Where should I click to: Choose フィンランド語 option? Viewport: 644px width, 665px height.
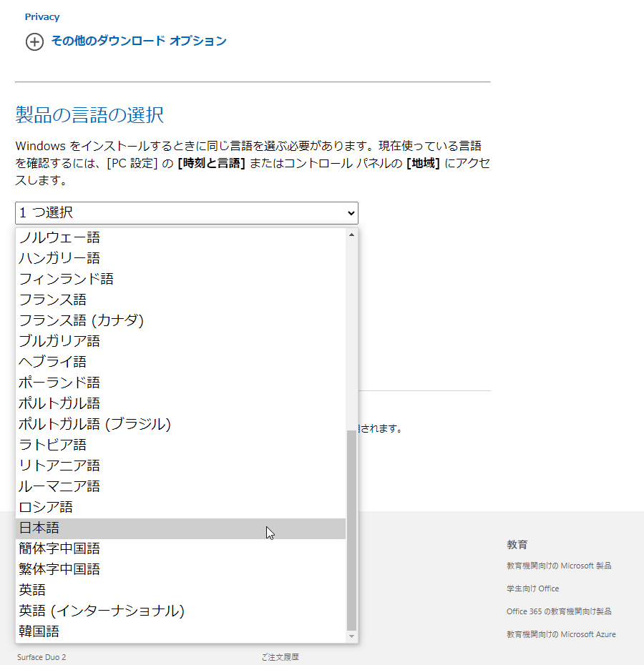(x=180, y=279)
